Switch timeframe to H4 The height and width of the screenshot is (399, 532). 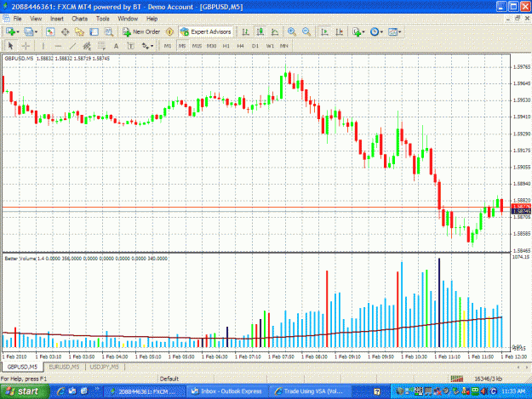click(241, 46)
